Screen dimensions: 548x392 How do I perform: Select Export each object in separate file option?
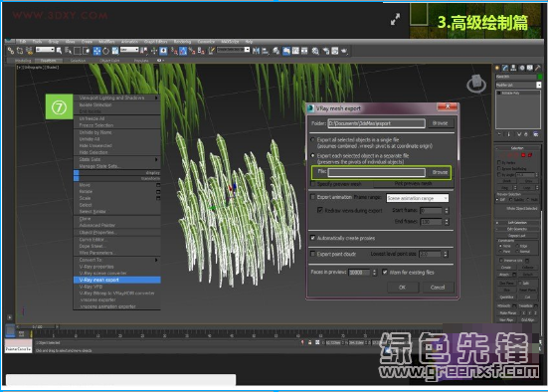313,155
